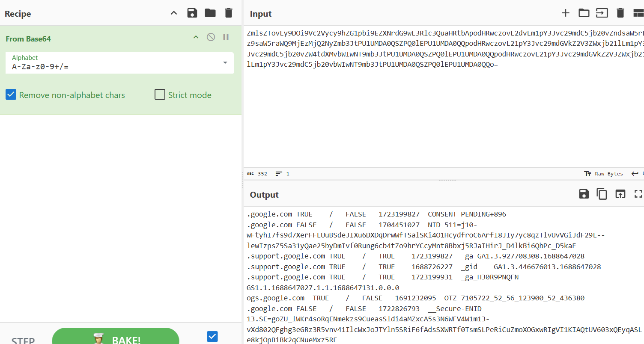Show the input length stat 352
This screenshot has width=644, height=344.
coord(257,174)
